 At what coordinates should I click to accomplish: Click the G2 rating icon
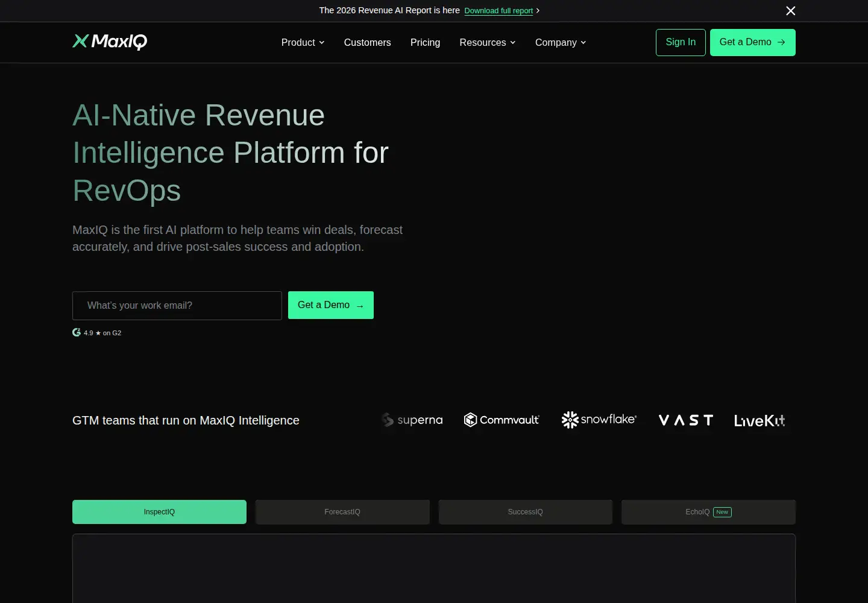(77, 332)
